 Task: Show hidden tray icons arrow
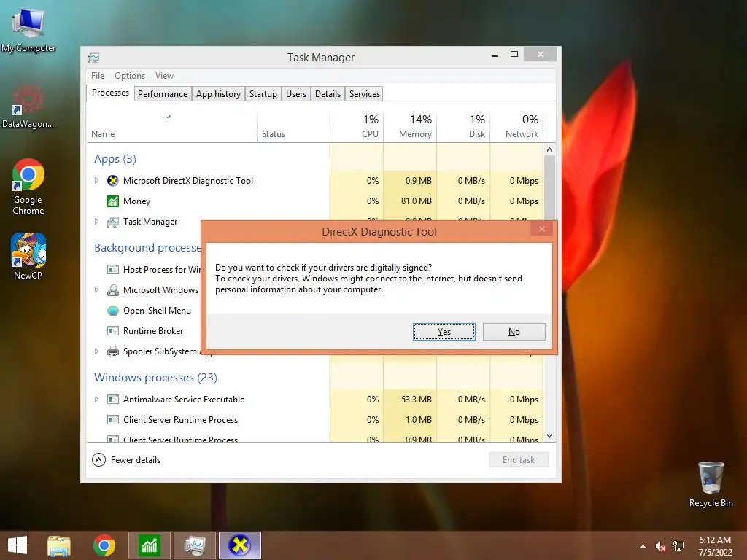[x=643, y=546]
